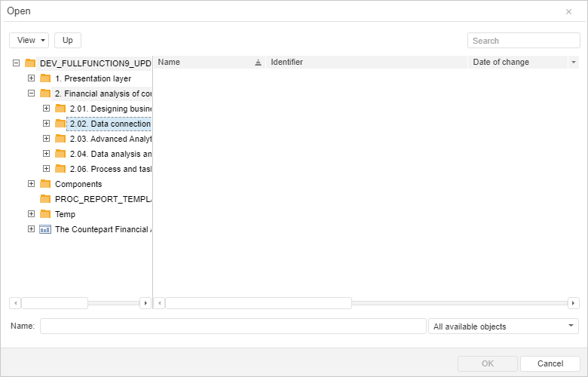The height and width of the screenshot is (377, 588).
Task: Collapse the 2. Financial analysis node
Action: (x=31, y=93)
